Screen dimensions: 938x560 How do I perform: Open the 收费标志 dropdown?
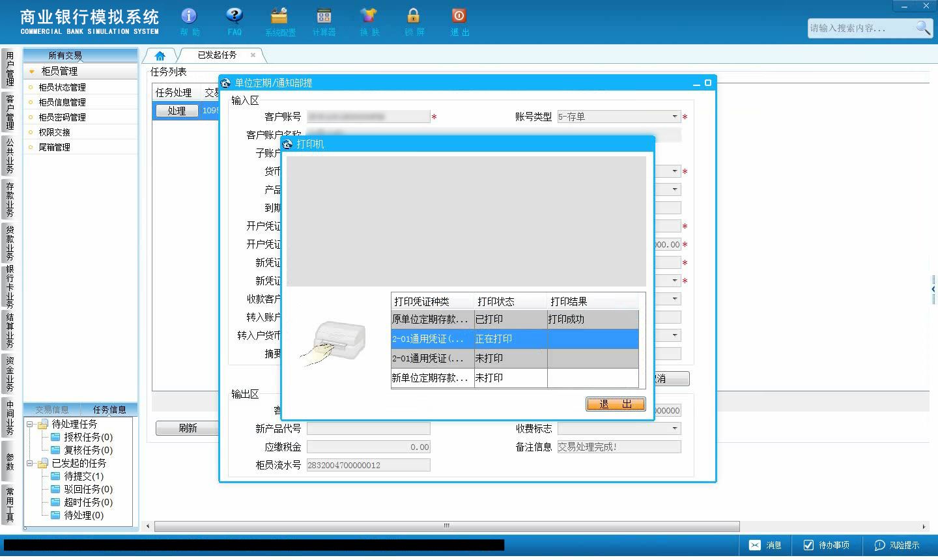(x=675, y=428)
